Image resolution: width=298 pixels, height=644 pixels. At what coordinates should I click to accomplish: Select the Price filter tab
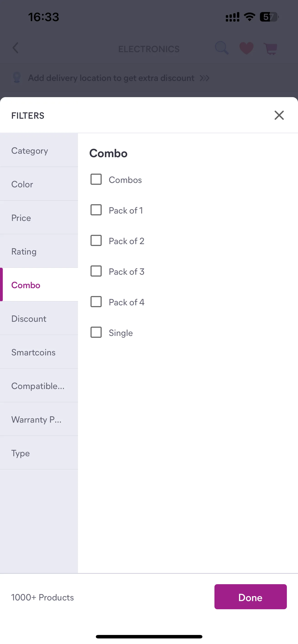[39, 217]
